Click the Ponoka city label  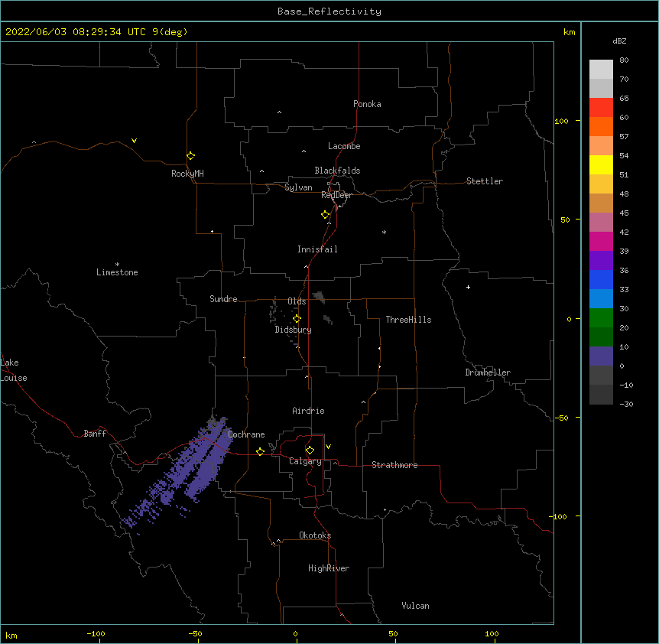point(367,104)
